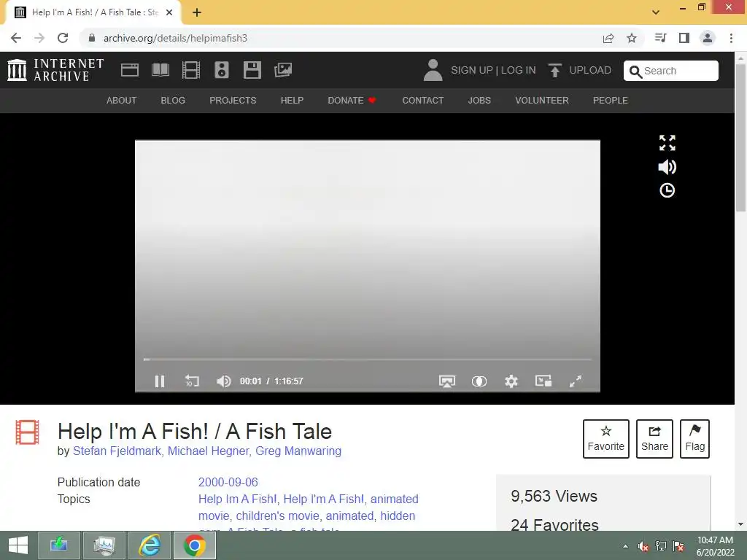
Task: Share this item
Action: (x=654, y=439)
